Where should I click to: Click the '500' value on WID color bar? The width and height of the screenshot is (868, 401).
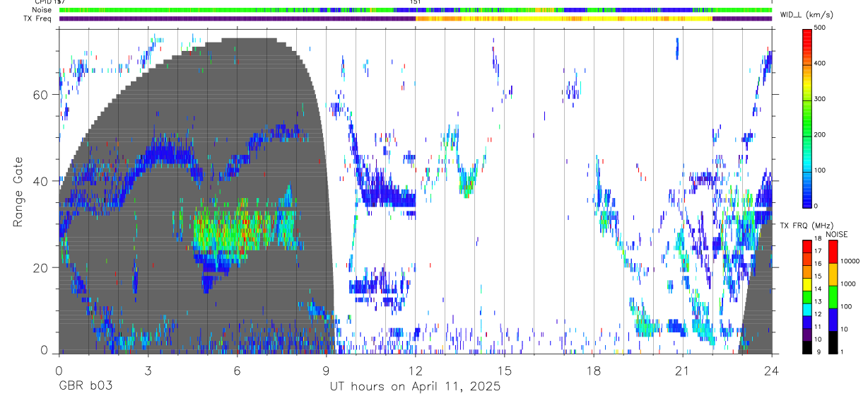click(x=820, y=28)
